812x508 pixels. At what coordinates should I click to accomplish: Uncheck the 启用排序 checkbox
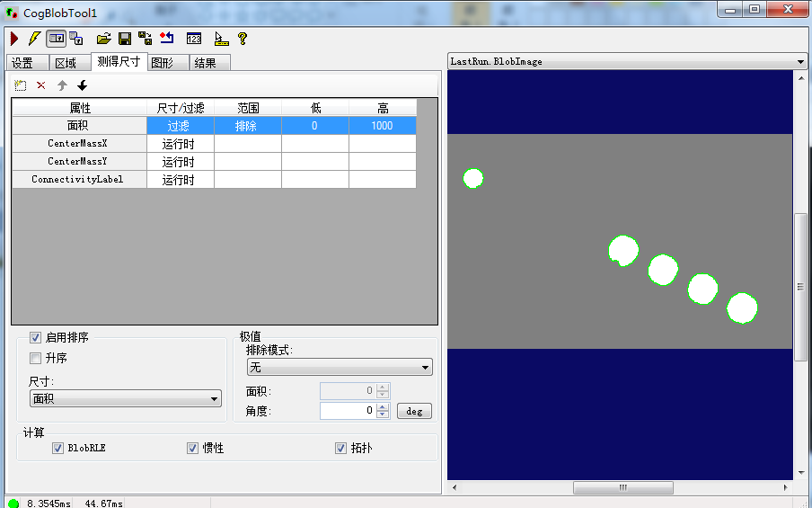point(36,338)
